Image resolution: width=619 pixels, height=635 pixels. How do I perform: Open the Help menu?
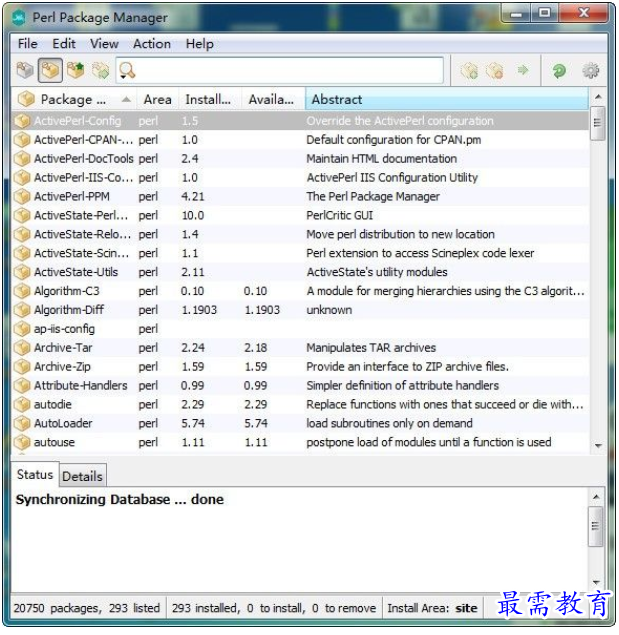199,44
